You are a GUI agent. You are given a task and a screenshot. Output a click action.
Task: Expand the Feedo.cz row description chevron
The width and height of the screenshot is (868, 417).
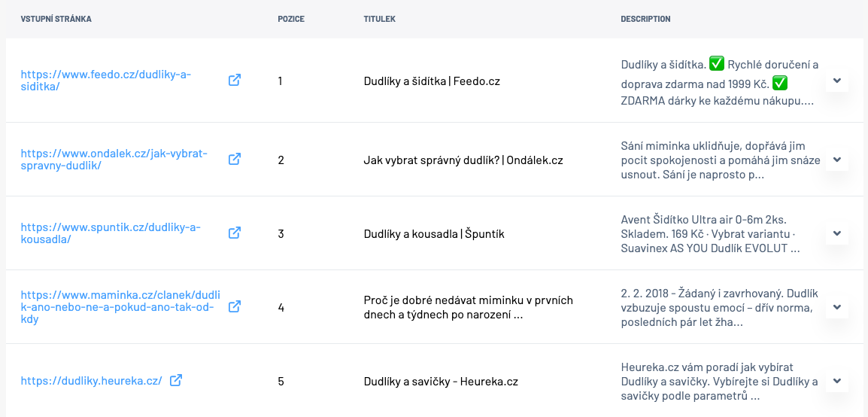[837, 81]
